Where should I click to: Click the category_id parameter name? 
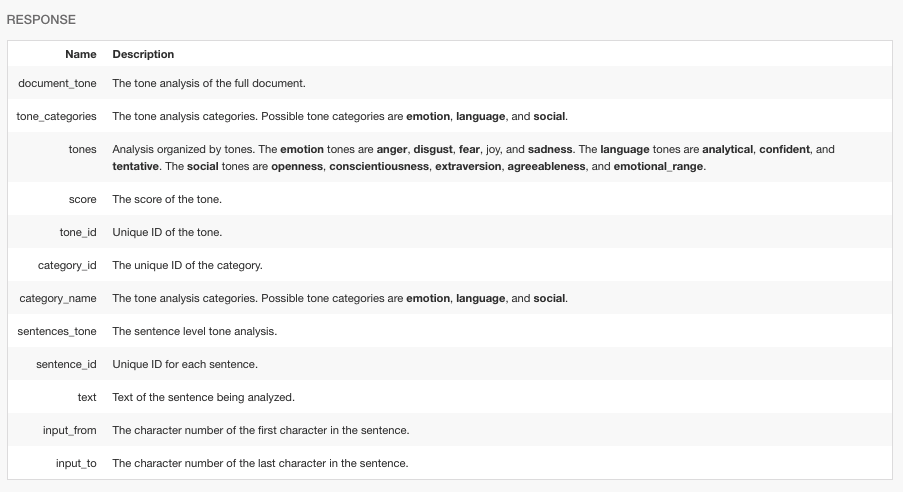pyautogui.click(x=67, y=266)
